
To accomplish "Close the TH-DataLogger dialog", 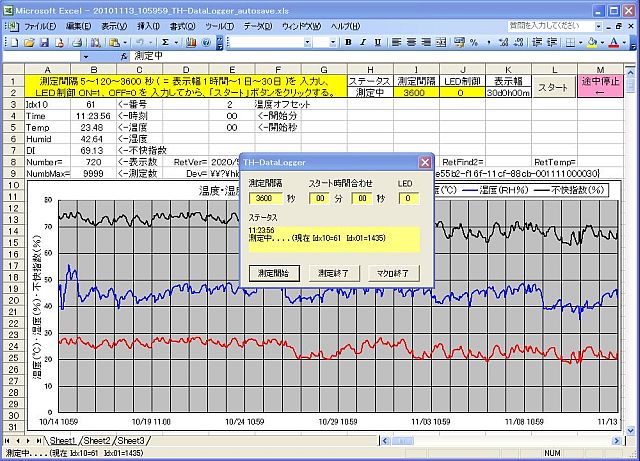I will [425, 163].
